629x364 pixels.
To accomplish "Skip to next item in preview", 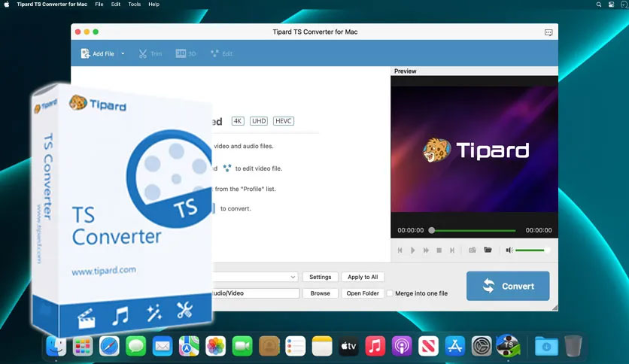I will [x=452, y=250].
